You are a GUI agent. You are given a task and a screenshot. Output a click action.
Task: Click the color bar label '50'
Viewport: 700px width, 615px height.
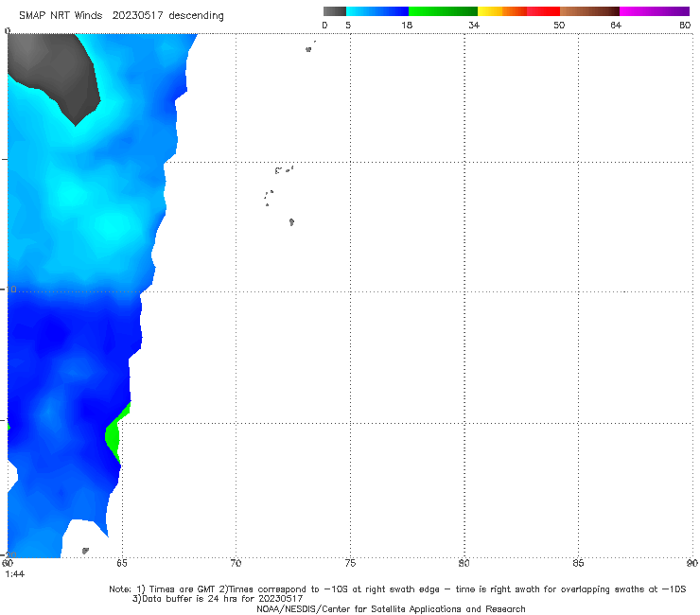coord(559,25)
